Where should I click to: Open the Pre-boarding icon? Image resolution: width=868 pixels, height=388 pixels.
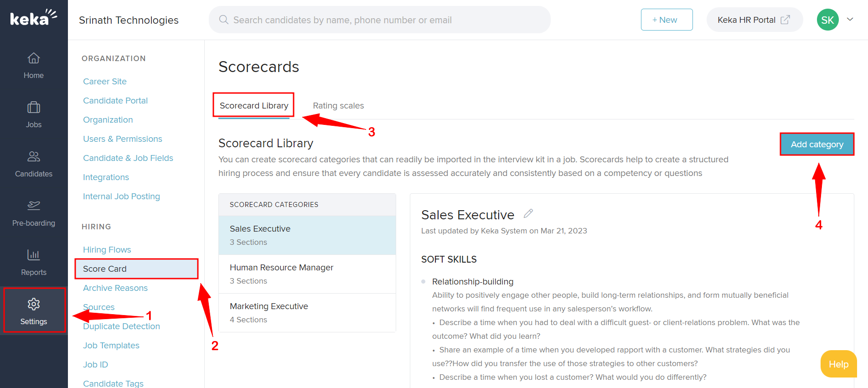click(x=34, y=206)
